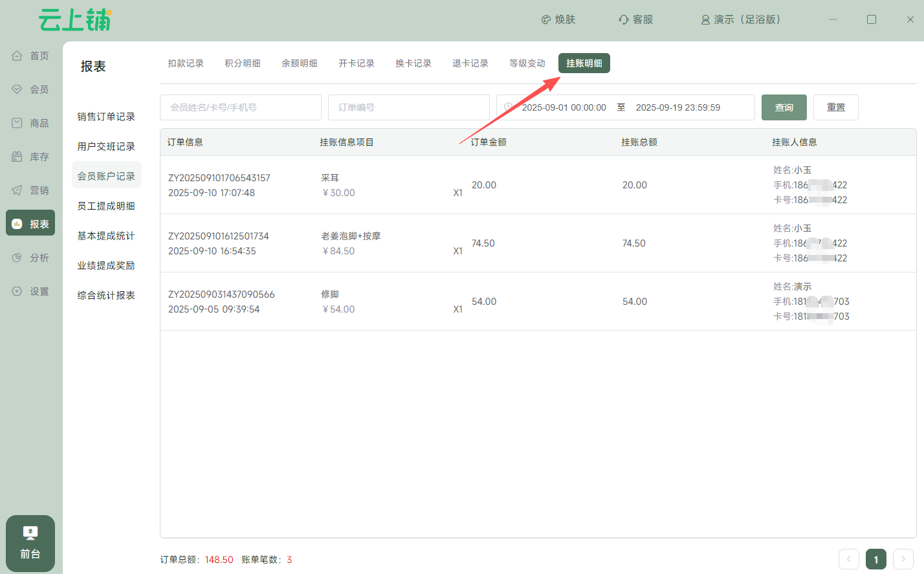Open the 分析 analysis pie icon
The height and width of the screenshot is (574, 924).
click(x=17, y=258)
